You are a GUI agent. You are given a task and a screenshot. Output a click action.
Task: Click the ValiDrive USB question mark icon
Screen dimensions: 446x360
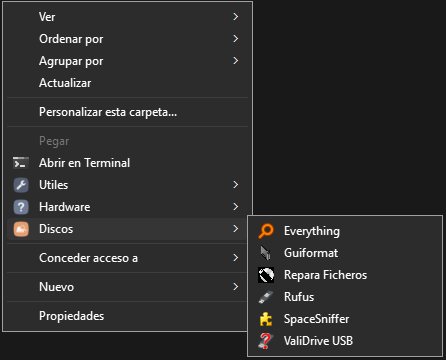[266, 341]
